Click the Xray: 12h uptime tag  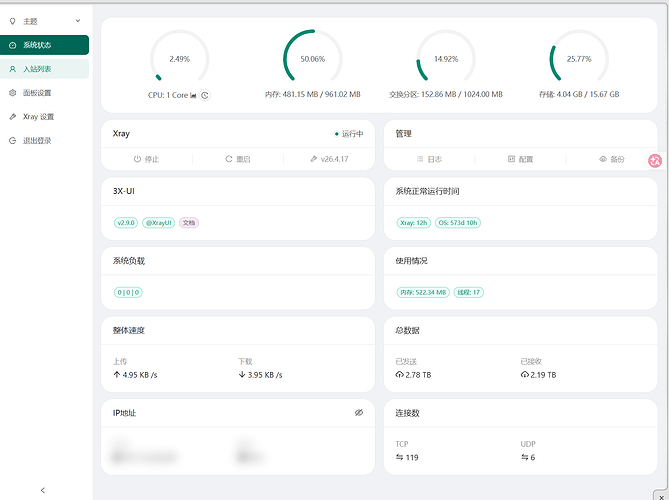[x=413, y=223]
